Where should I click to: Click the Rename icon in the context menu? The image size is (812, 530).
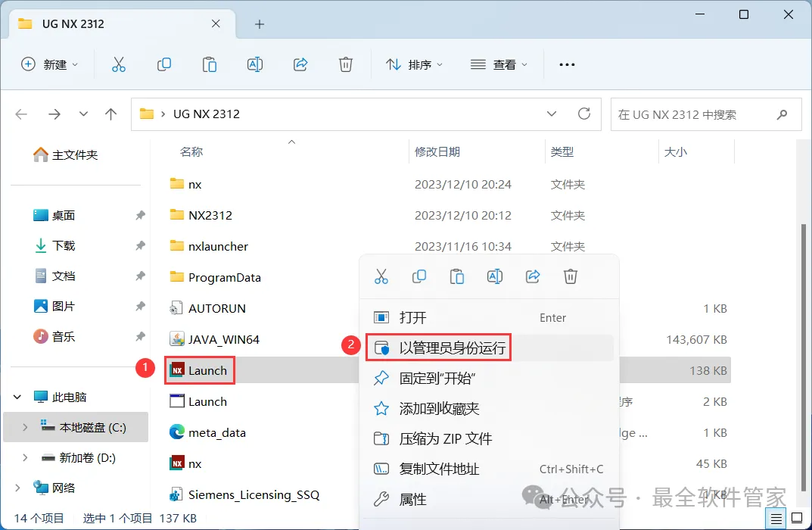pos(495,276)
